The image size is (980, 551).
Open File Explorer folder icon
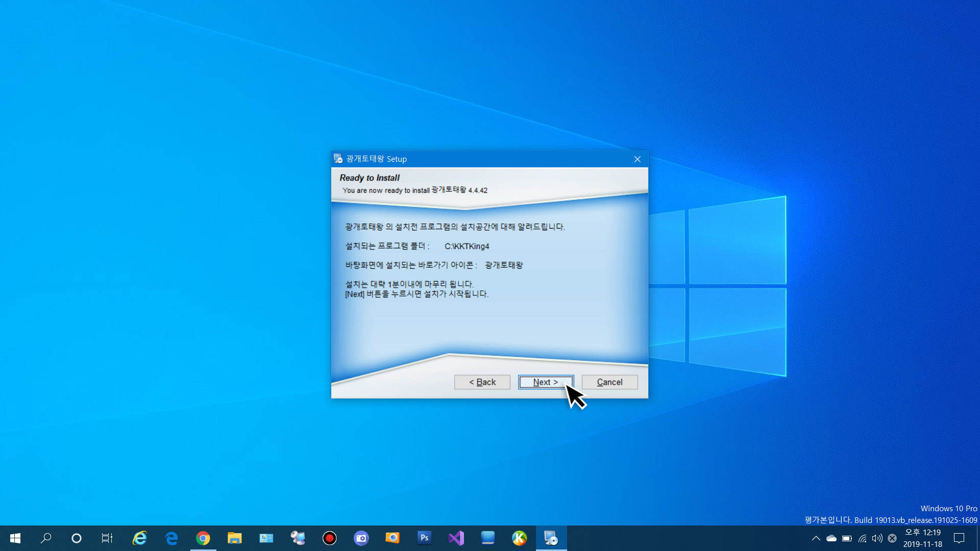[234, 538]
